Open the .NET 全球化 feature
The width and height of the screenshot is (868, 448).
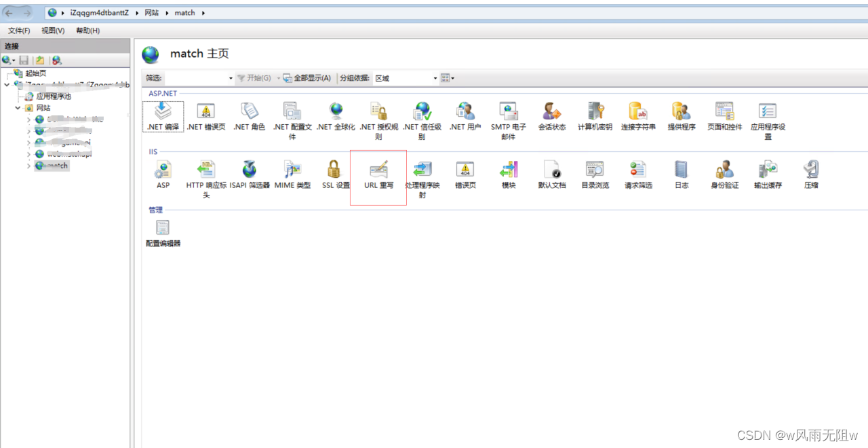(x=336, y=116)
